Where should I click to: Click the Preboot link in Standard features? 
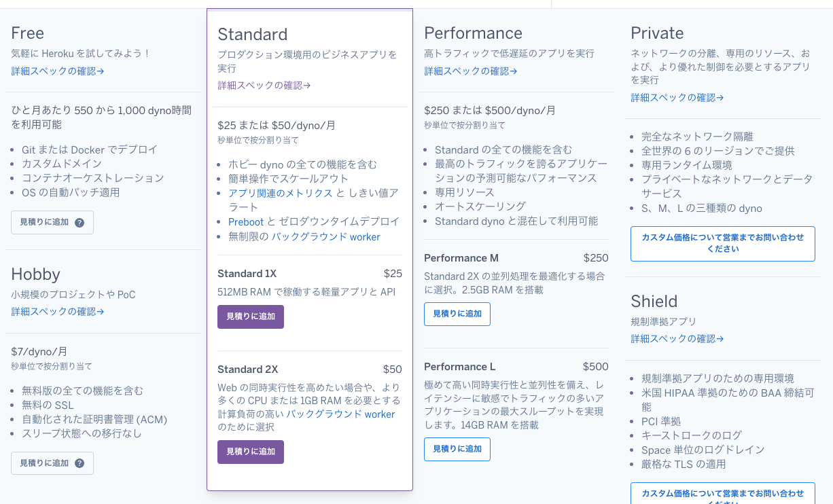pyautogui.click(x=246, y=221)
